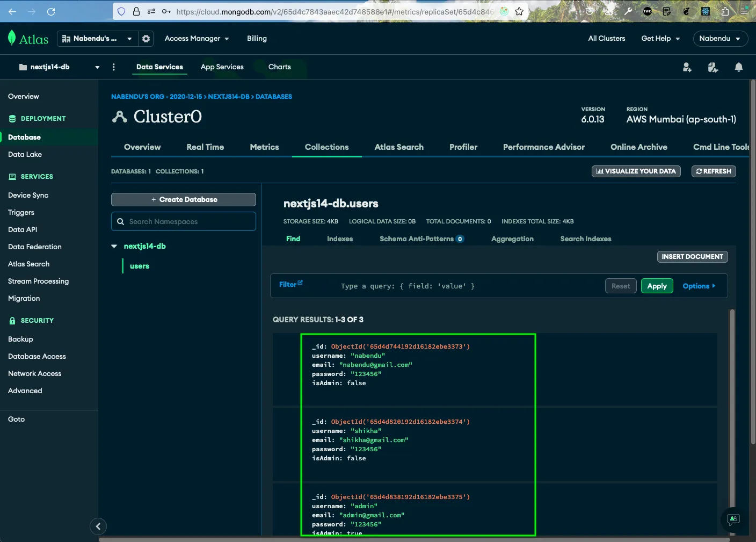Open the Get Help dropdown
The height and width of the screenshot is (542, 756).
(x=660, y=39)
